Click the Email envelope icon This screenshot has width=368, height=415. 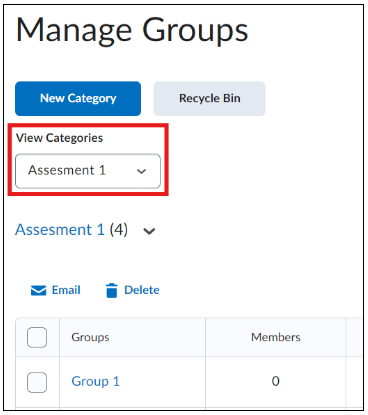pyautogui.click(x=39, y=290)
